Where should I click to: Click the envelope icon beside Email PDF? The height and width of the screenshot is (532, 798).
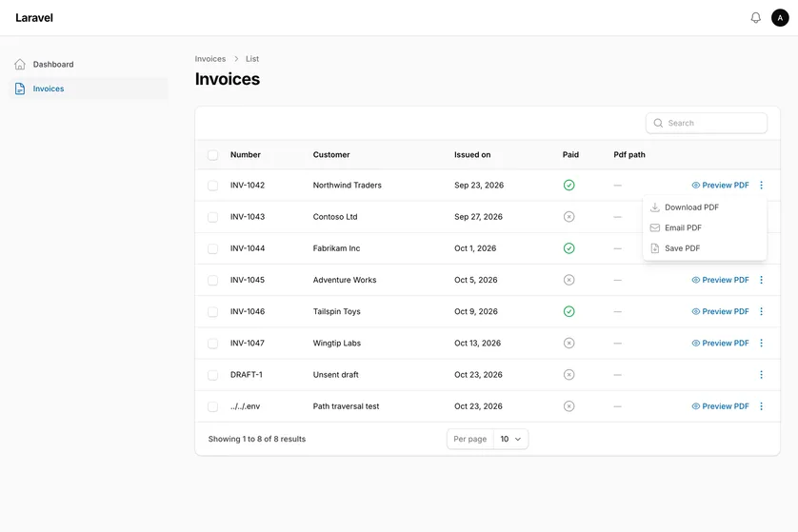(x=655, y=227)
